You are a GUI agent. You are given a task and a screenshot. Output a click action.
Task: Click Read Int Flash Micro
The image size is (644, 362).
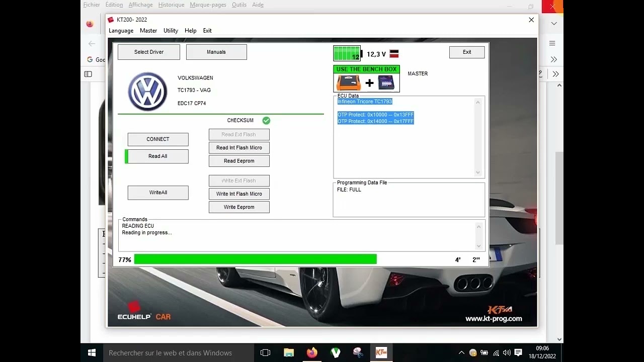click(239, 148)
